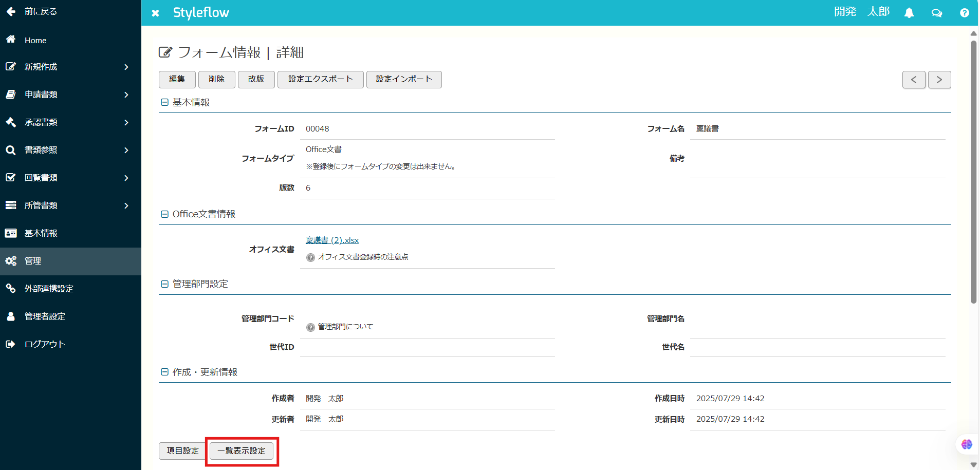Open 外部連携設定 via its link icon
Viewport: 980px width, 470px height.
(x=11, y=289)
